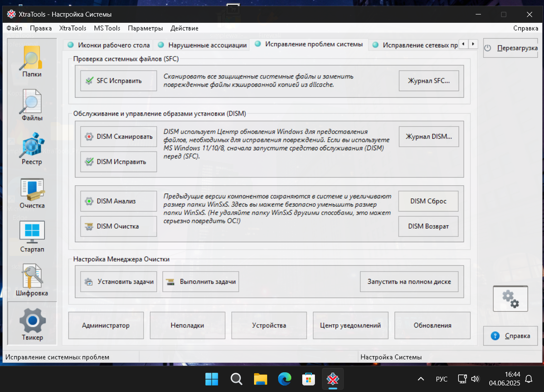Open the Стартап section in sidebar

(x=32, y=237)
